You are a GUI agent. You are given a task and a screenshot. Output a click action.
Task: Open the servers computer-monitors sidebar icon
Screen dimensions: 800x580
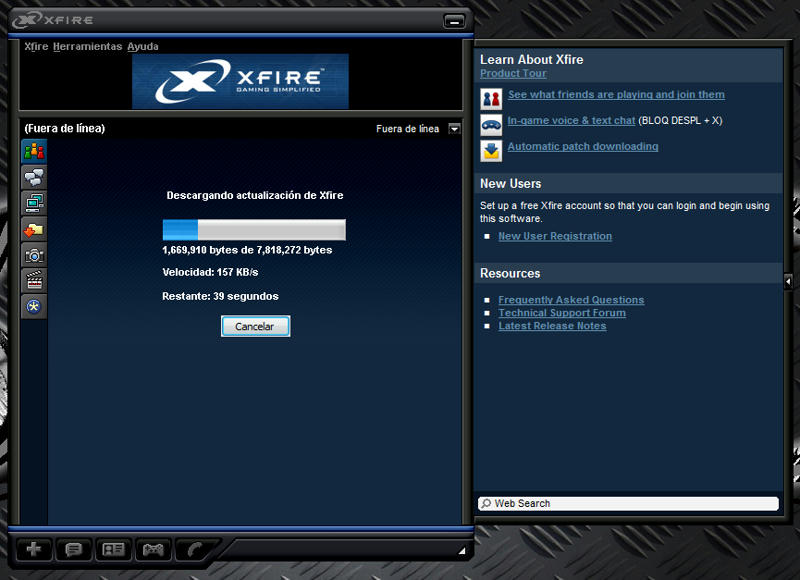(x=34, y=203)
